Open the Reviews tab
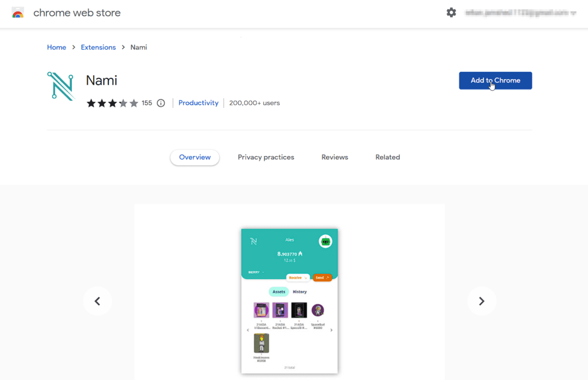This screenshot has width=588, height=380. click(x=335, y=157)
